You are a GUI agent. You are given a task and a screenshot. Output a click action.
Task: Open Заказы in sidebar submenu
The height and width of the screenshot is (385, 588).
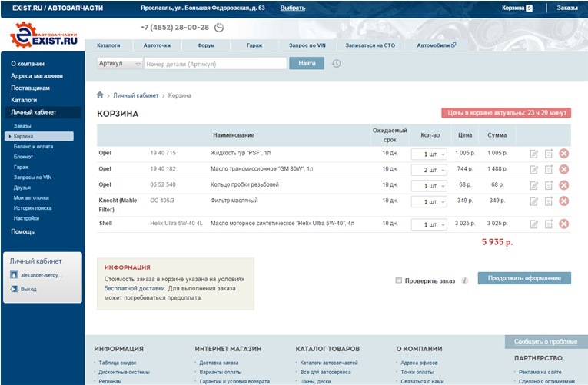click(22, 126)
